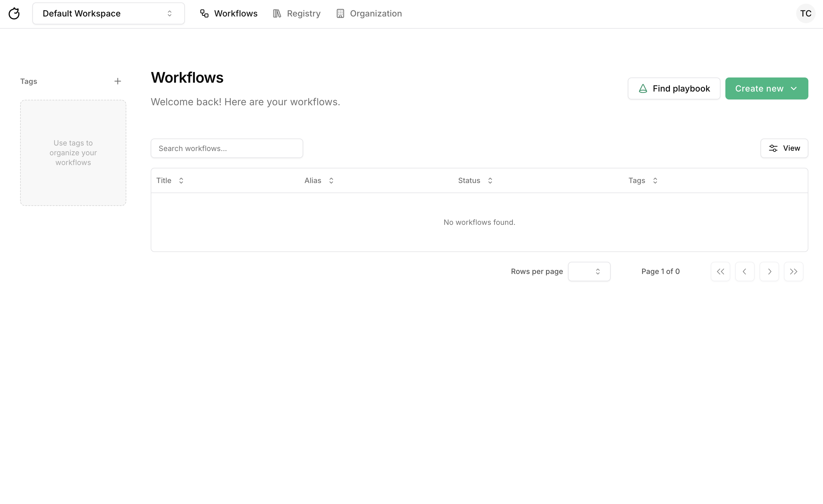Jump to last page of results
The width and height of the screenshot is (823, 504).
point(793,272)
